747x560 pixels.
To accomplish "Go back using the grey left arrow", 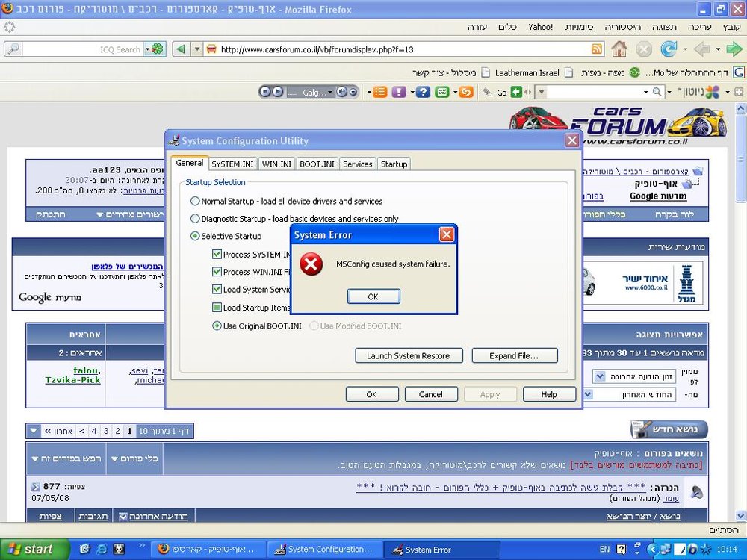I will pos(701,49).
